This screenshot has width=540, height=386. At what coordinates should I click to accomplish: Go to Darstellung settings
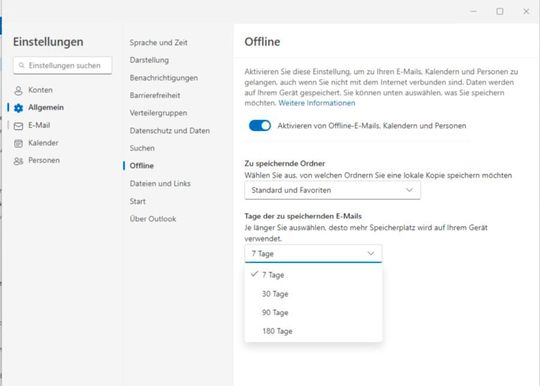149,60
